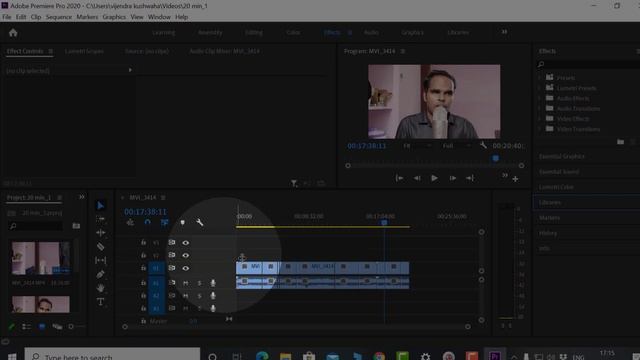Expand Video Transitions folder
The width and height of the screenshot is (640, 360).
coord(540,129)
